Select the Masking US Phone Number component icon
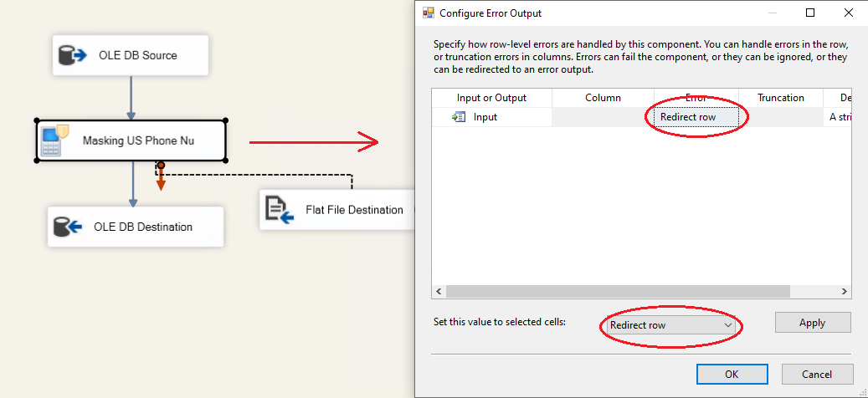Image resolution: width=868 pixels, height=398 pixels. click(x=54, y=140)
